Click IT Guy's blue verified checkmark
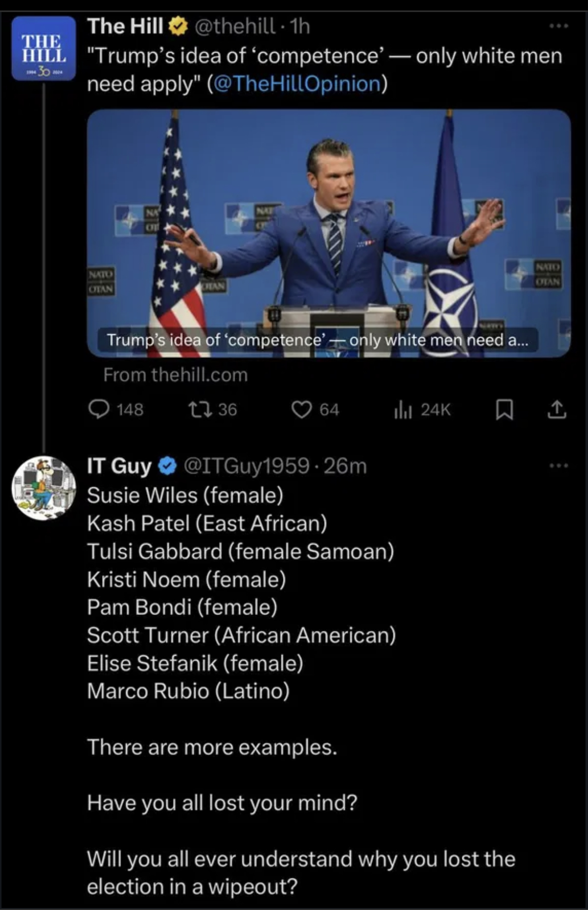Screen dimensions: 588x910 point(168,466)
